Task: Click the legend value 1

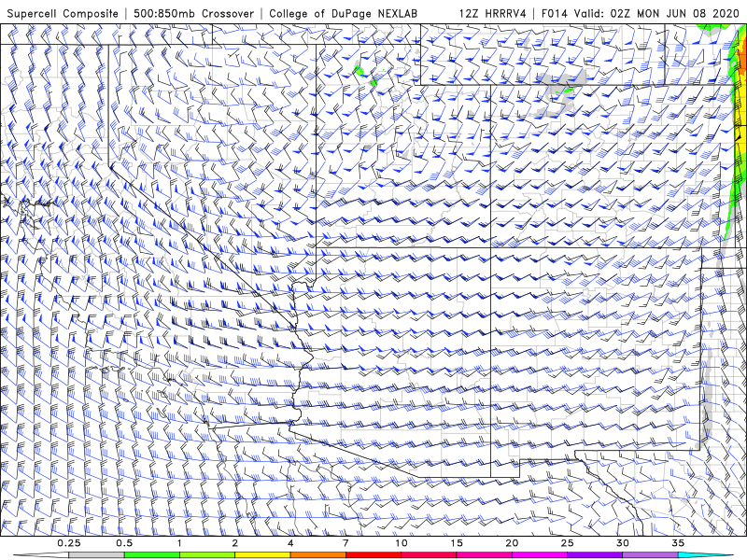Action: click(179, 543)
